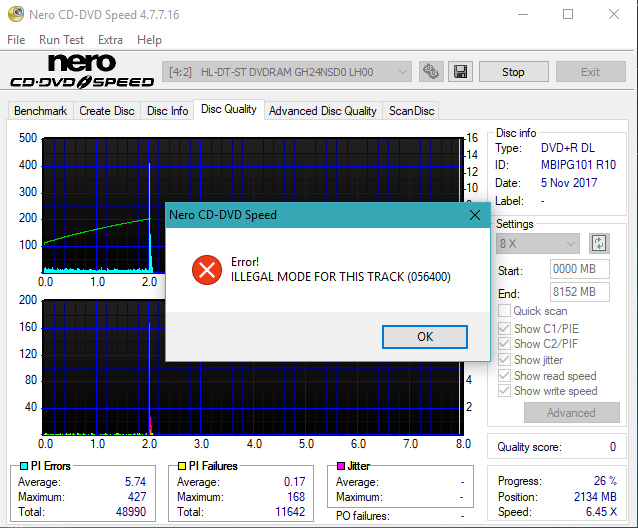
Task: Click the red error icon in dialog
Action: coord(207,269)
